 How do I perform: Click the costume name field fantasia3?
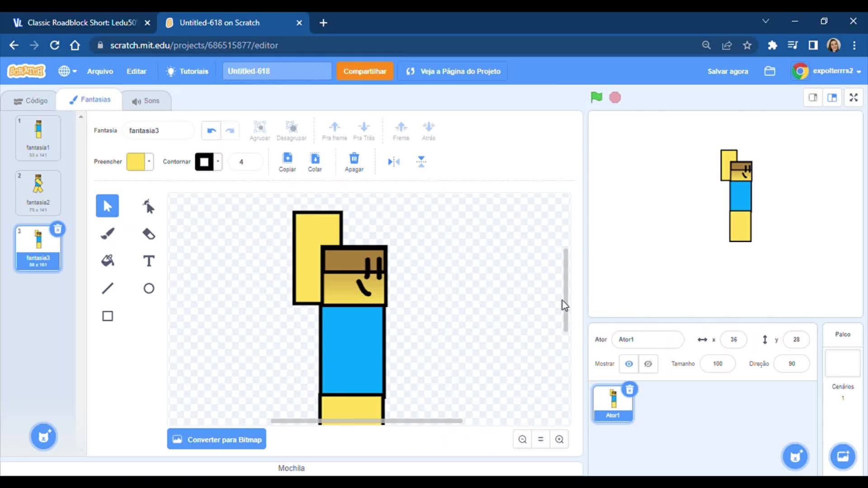tap(158, 131)
